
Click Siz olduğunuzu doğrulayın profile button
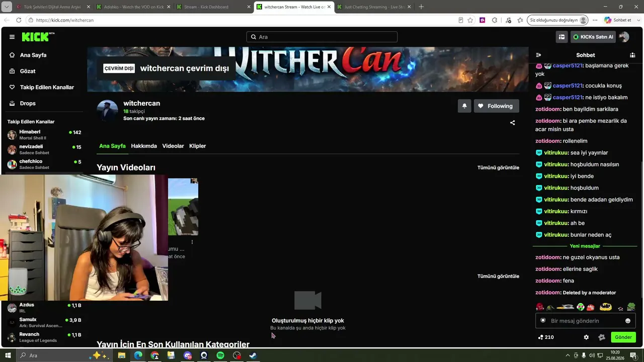click(x=558, y=20)
